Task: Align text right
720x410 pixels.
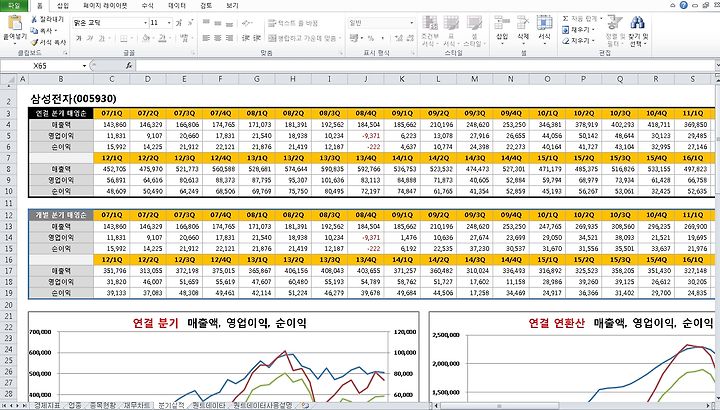Action: 229,38
